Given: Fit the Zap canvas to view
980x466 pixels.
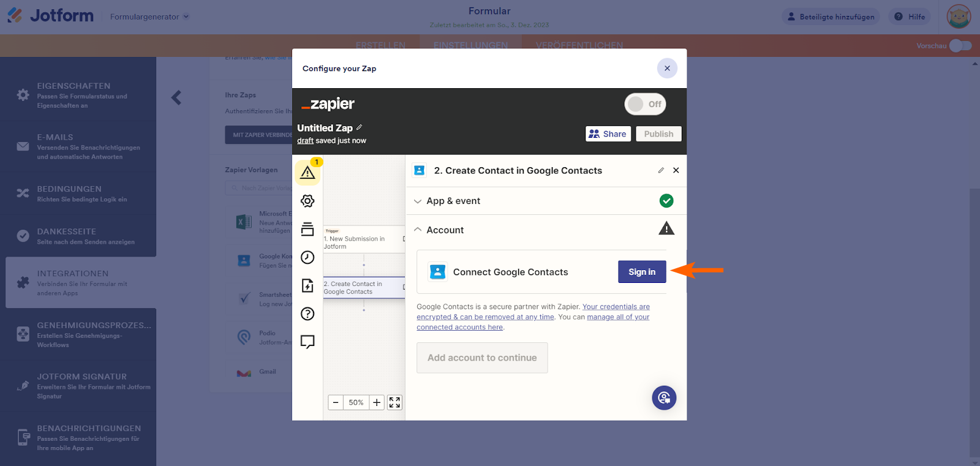Looking at the screenshot, I should coord(395,402).
